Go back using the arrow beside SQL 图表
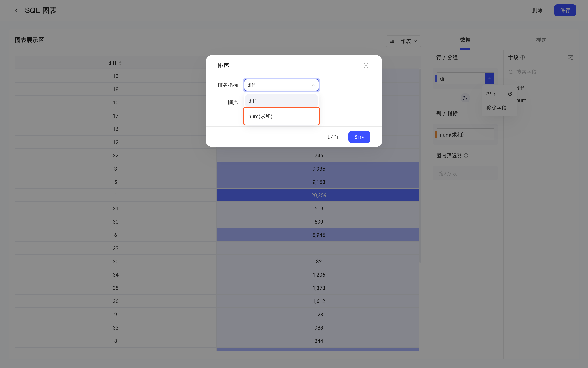The height and width of the screenshot is (368, 588). pyautogui.click(x=16, y=10)
